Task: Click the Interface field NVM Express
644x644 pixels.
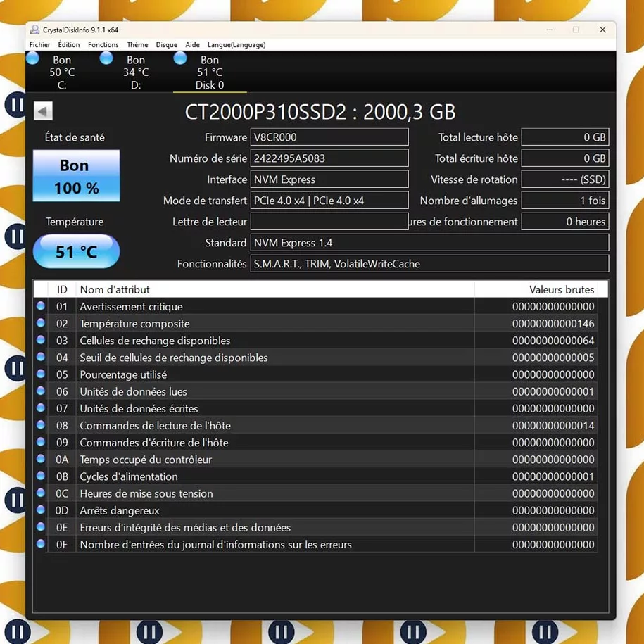Action: pyautogui.click(x=329, y=179)
